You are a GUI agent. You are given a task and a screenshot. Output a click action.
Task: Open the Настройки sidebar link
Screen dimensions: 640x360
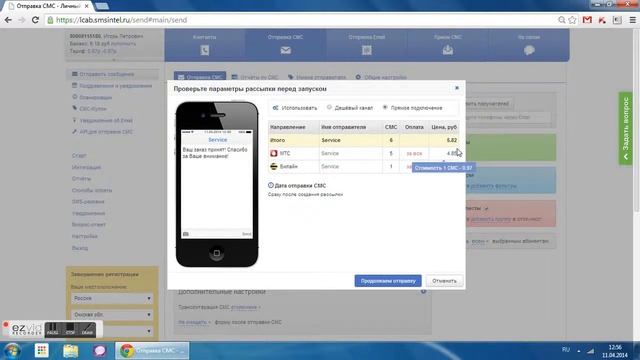pyautogui.click(x=84, y=236)
